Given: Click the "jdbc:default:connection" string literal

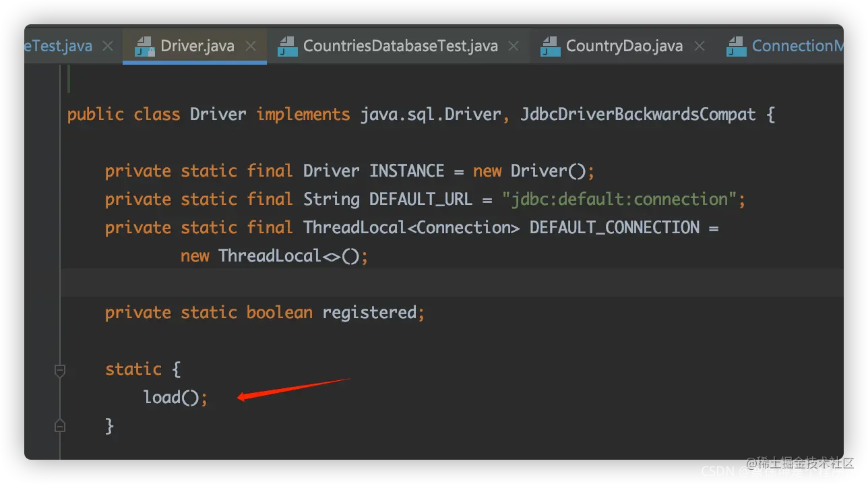Looking at the screenshot, I should pyautogui.click(x=619, y=200).
